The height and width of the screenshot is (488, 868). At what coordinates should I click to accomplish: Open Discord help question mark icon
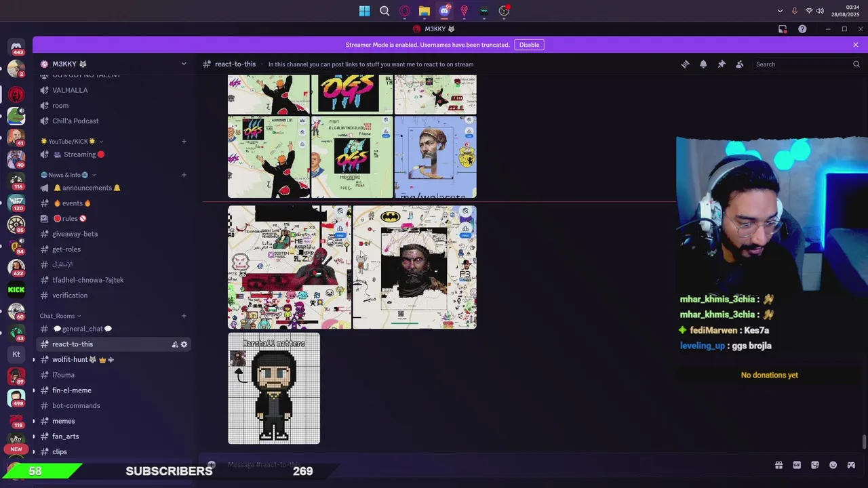coord(802,29)
